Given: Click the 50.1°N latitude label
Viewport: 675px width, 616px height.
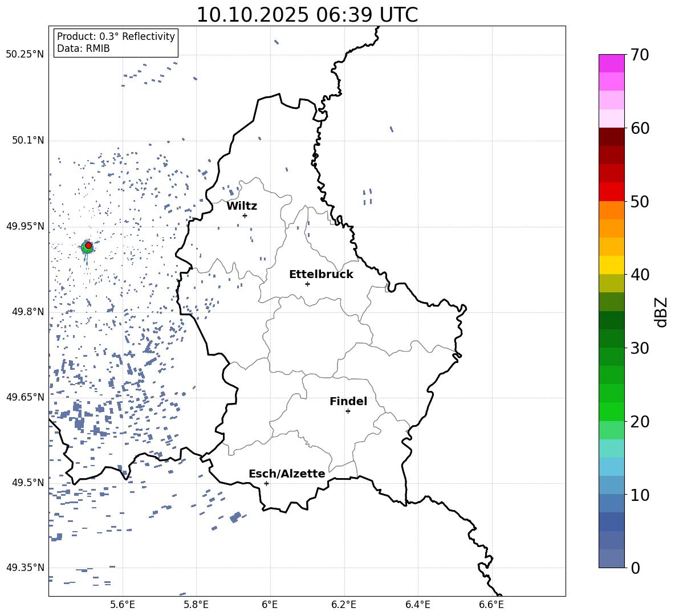Looking at the screenshot, I should pos(28,140).
